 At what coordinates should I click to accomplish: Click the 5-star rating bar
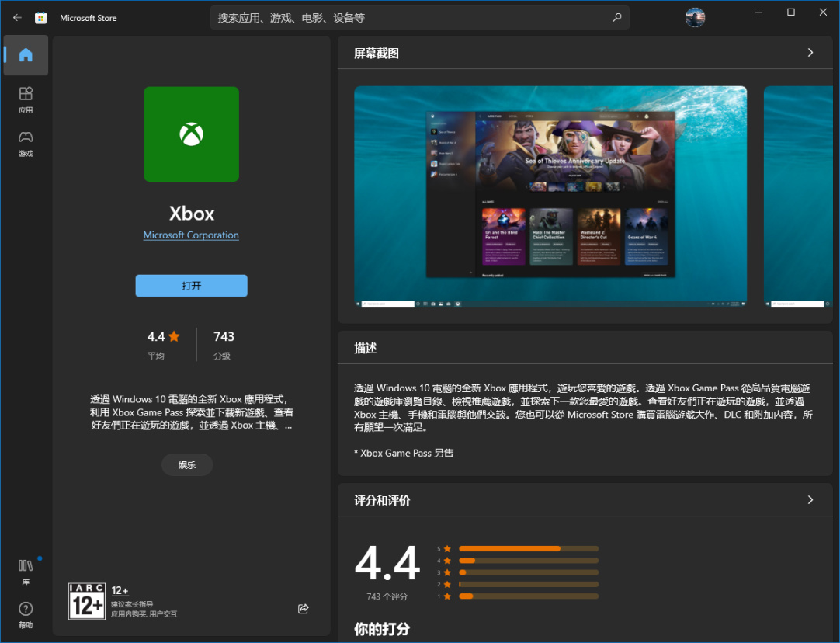[x=528, y=549]
